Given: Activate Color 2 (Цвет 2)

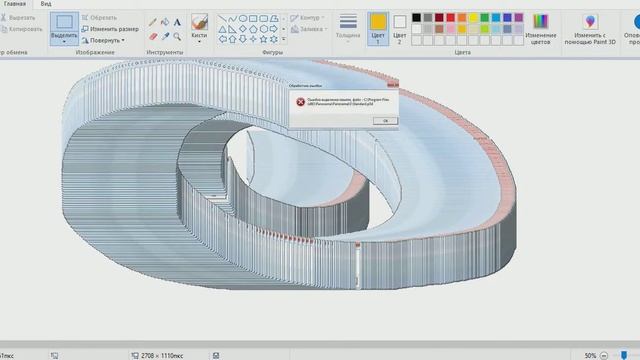Looking at the screenshot, I should [400, 29].
